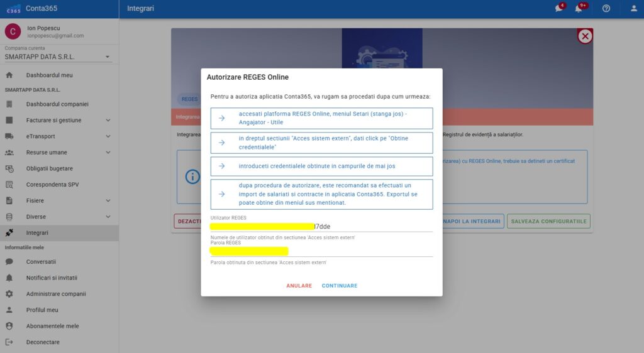This screenshot has height=353, width=644.
Task: Click the Deconectare logout icon
Action: pyautogui.click(x=9, y=342)
